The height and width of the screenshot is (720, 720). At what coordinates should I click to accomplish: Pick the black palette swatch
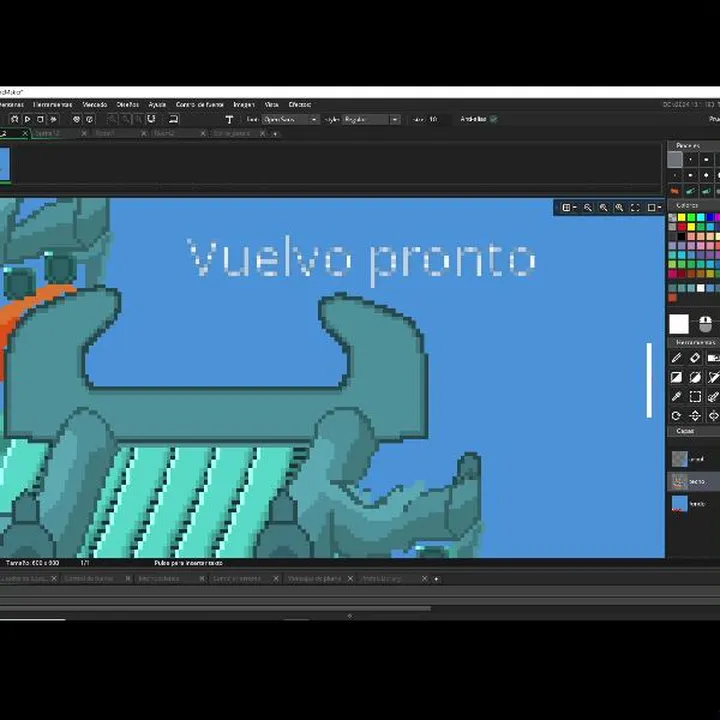tap(681, 236)
